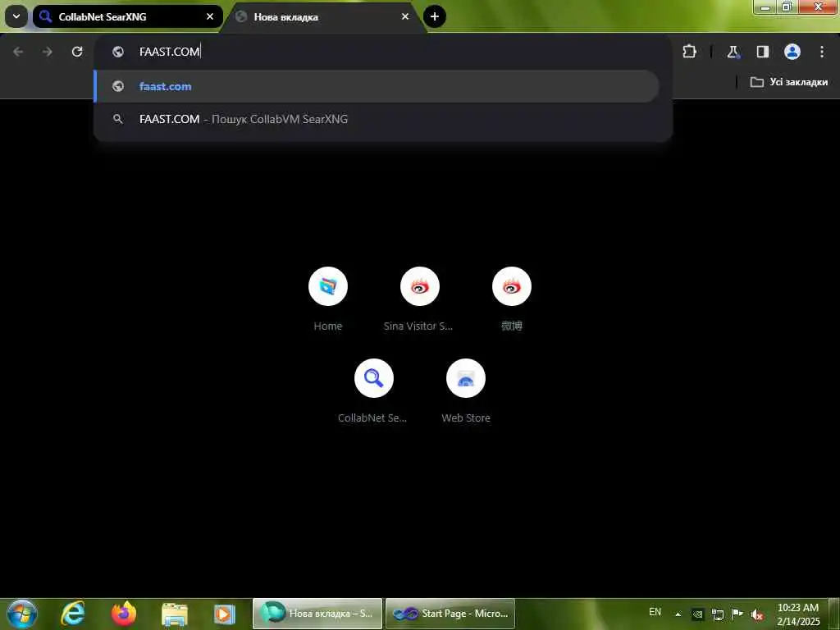840x630 pixels.
Task: Activate the Нова вкладка browser taskbar button
Action: click(317, 614)
